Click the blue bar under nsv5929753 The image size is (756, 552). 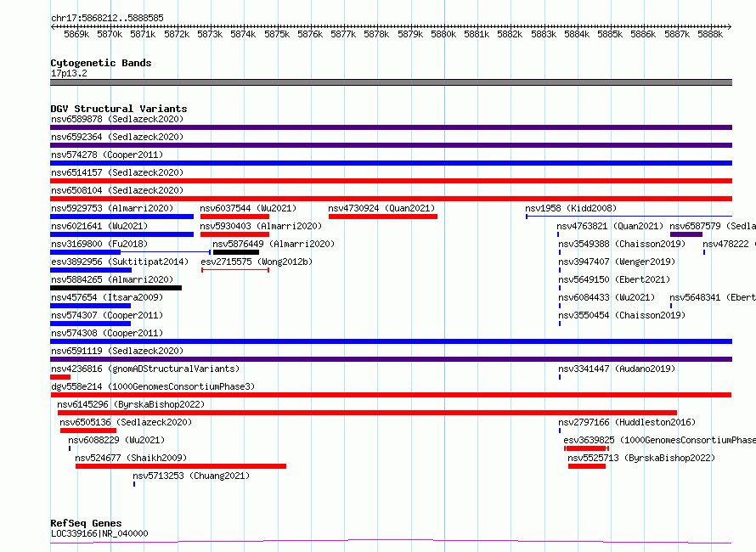(x=122, y=217)
